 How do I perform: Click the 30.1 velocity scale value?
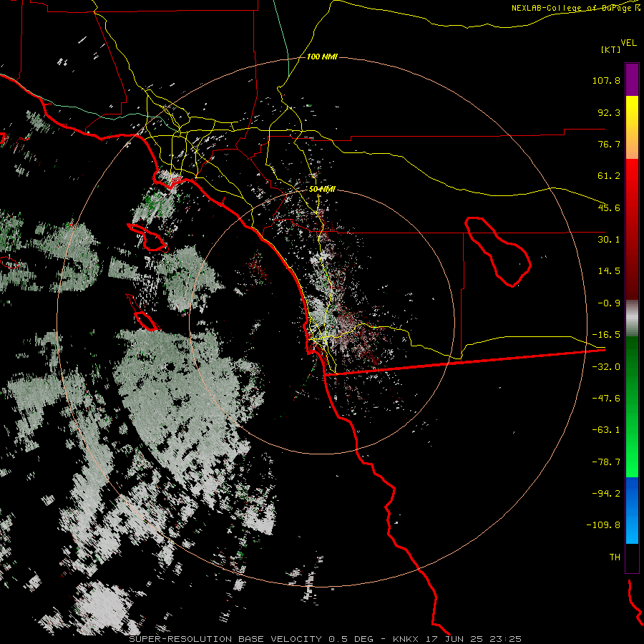coord(609,240)
